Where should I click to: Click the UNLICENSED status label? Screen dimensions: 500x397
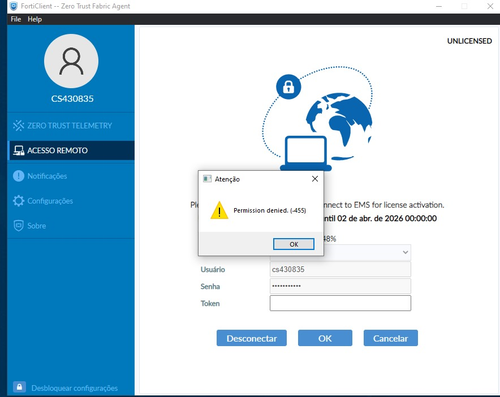(469, 41)
